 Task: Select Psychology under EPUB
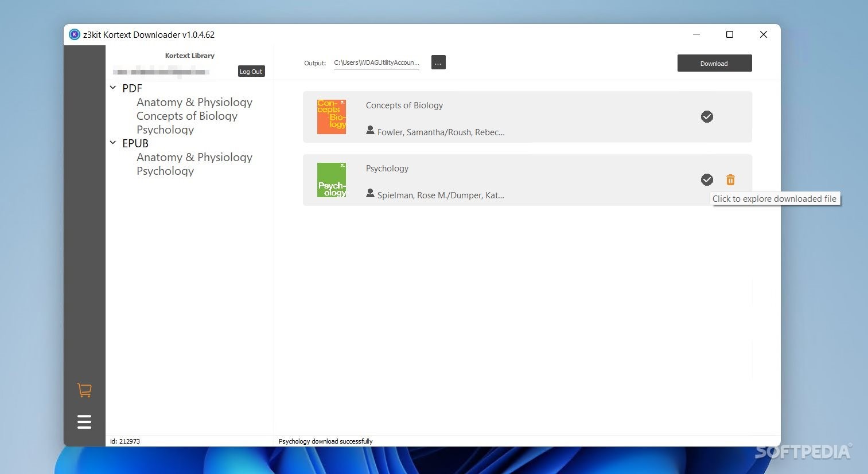[165, 171]
